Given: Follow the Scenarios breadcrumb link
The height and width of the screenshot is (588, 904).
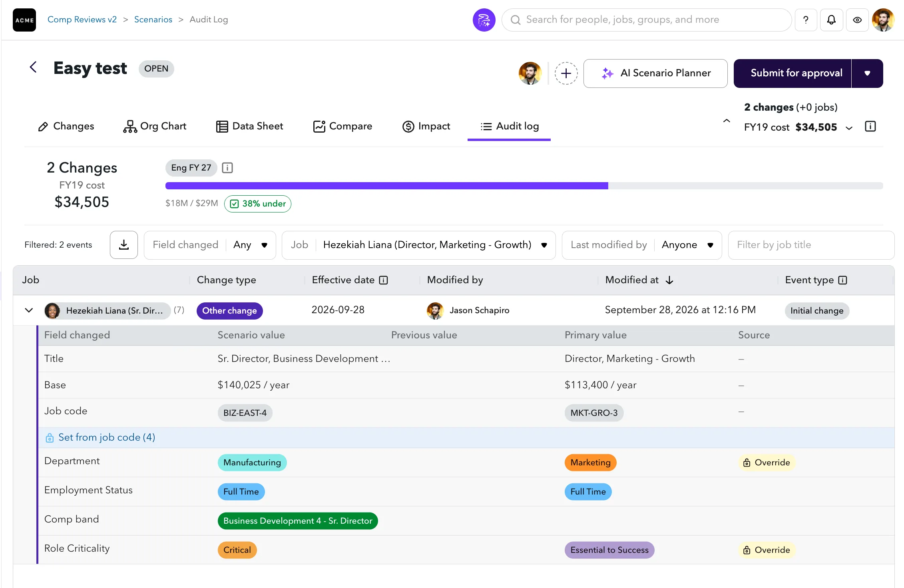Looking at the screenshot, I should [x=153, y=20].
